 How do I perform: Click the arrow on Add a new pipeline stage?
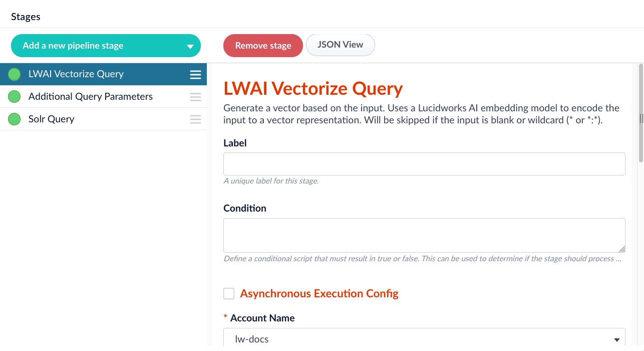click(190, 47)
